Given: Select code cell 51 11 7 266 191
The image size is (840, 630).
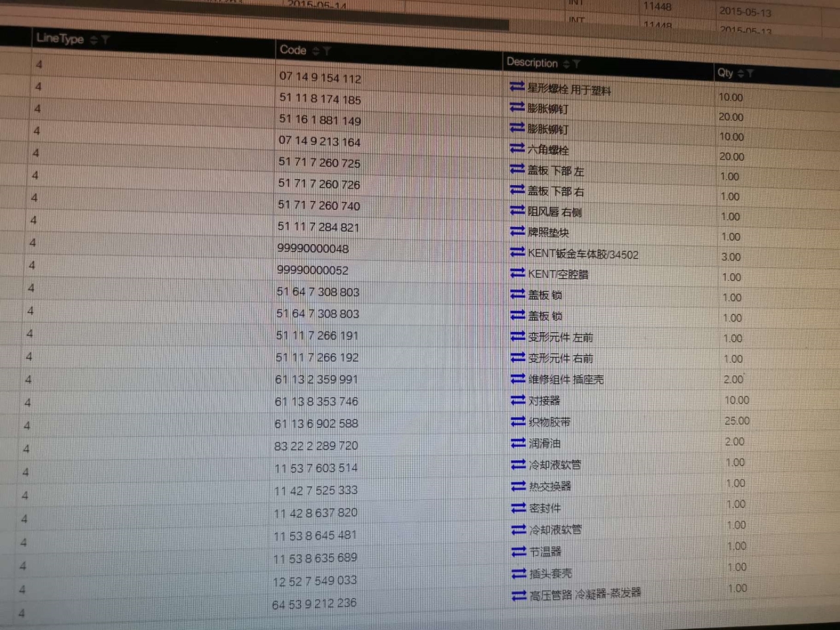Looking at the screenshot, I should [317, 335].
